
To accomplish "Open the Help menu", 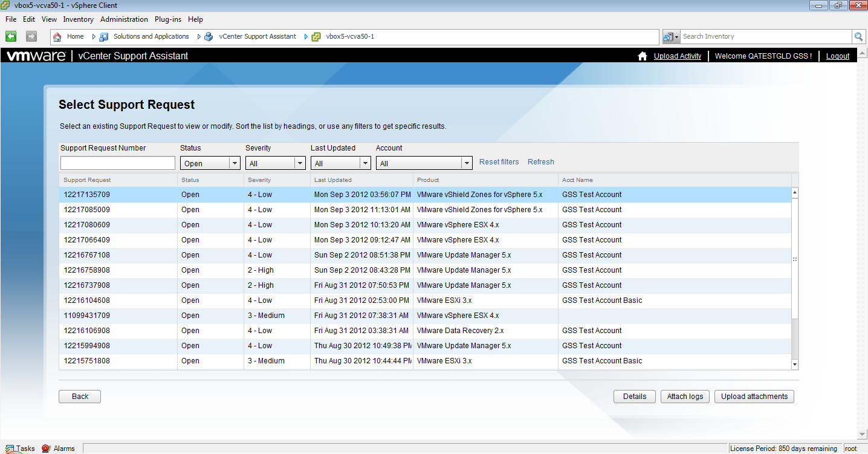I will point(195,19).
